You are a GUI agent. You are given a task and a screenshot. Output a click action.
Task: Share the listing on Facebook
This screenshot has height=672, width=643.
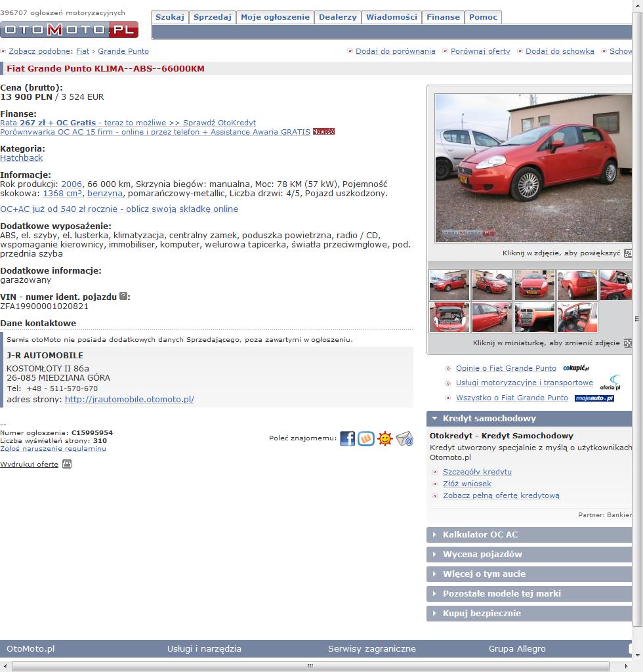coord(348,438)
